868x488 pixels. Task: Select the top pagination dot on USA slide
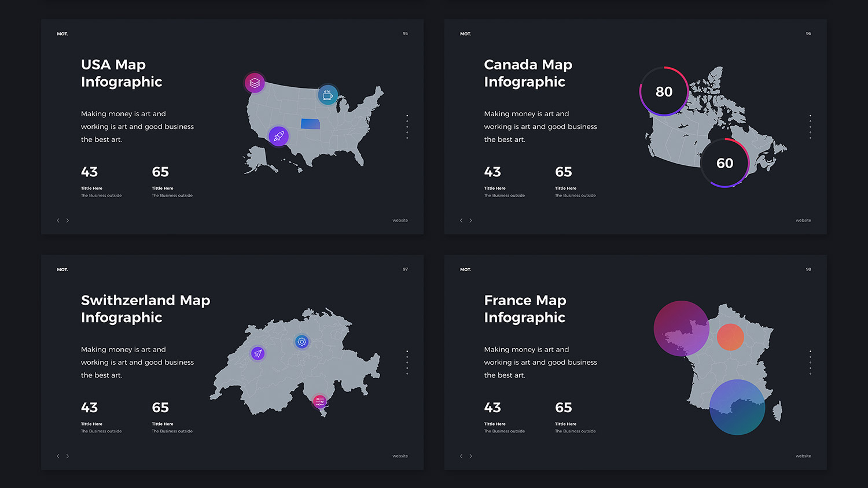click(x=407, y=116)
